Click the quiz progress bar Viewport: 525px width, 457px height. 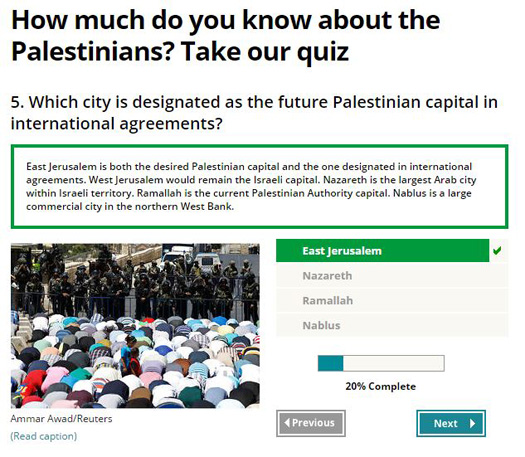click(381, 363)
